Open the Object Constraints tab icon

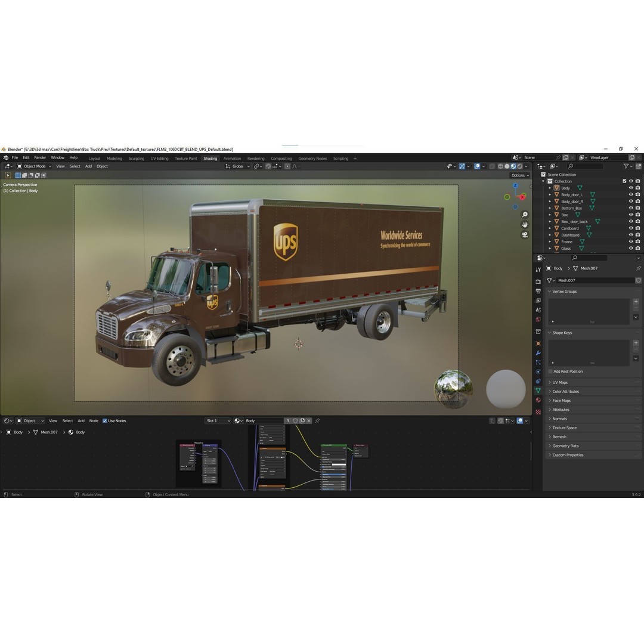point(538,381)
